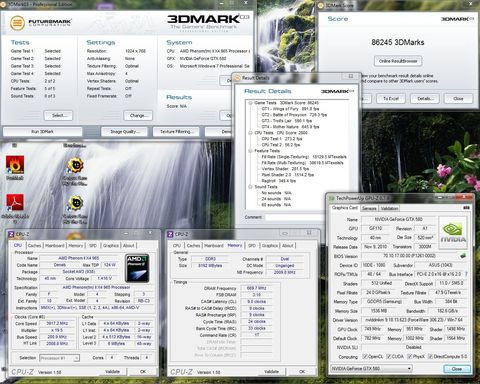
Task: Toggle the PhysX checkbox in GPU-Z
Action: [x=410, y=357]
